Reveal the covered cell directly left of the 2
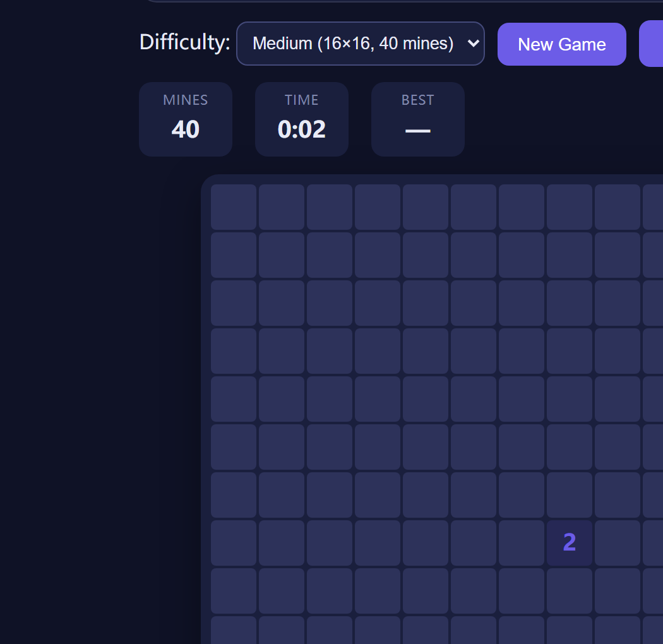 click(x=522, y=543)
